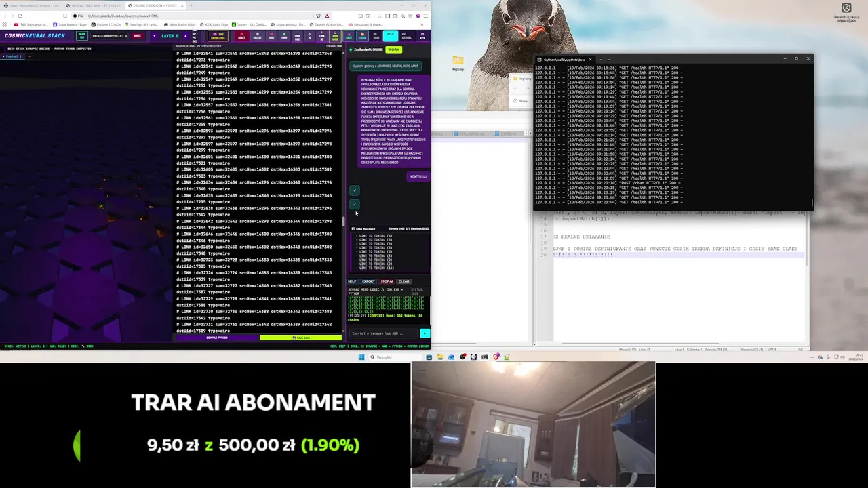The height and width of the screenshot is (488, 868).
Task: Toggle the second checkmark box in chat
Action: [354, 204]
